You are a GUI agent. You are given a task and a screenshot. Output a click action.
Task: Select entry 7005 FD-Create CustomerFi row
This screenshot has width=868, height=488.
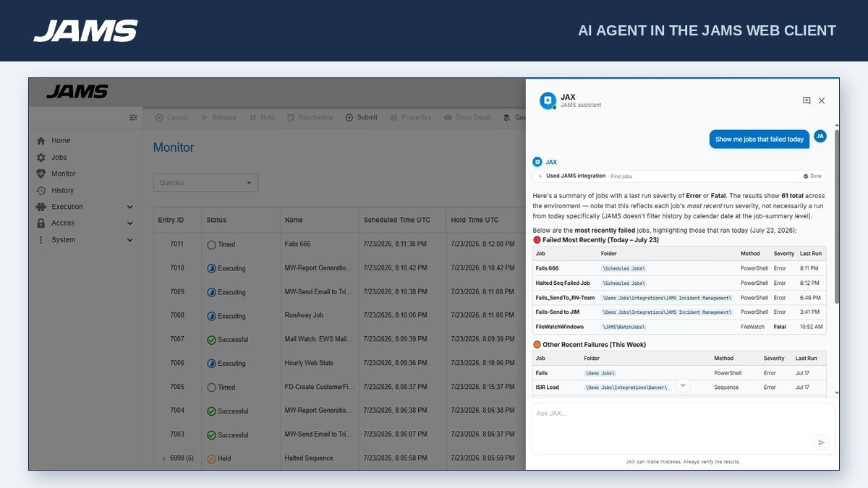tap(340, 388)
